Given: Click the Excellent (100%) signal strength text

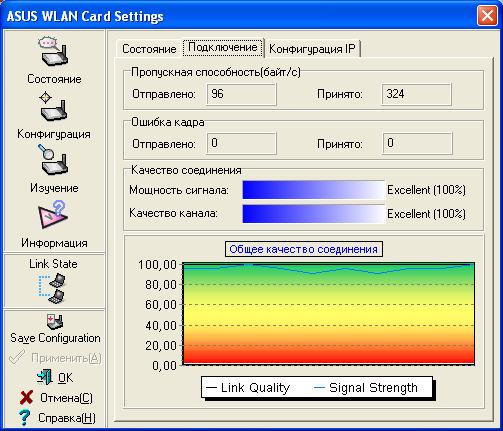Looking at the screenshot, I should click(x=426, y=190).
